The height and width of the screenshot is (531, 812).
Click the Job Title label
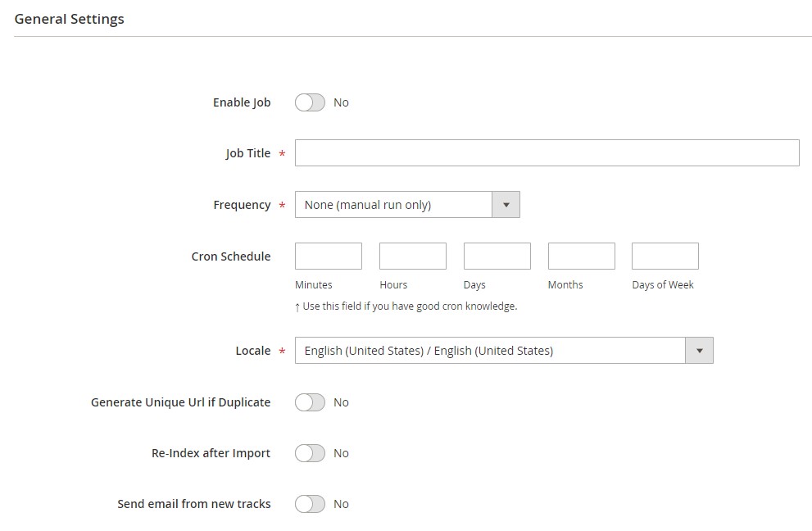tap(247, 153)
